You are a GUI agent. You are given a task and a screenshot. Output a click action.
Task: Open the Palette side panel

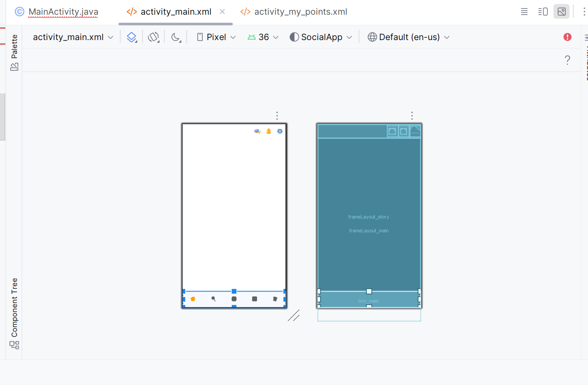tap(14, 53)
